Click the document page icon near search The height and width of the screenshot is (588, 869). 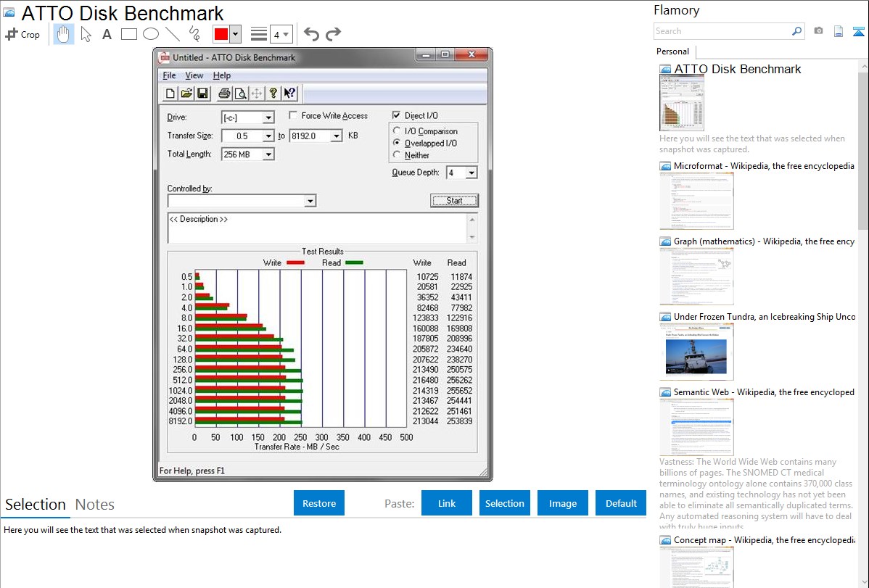839,31
